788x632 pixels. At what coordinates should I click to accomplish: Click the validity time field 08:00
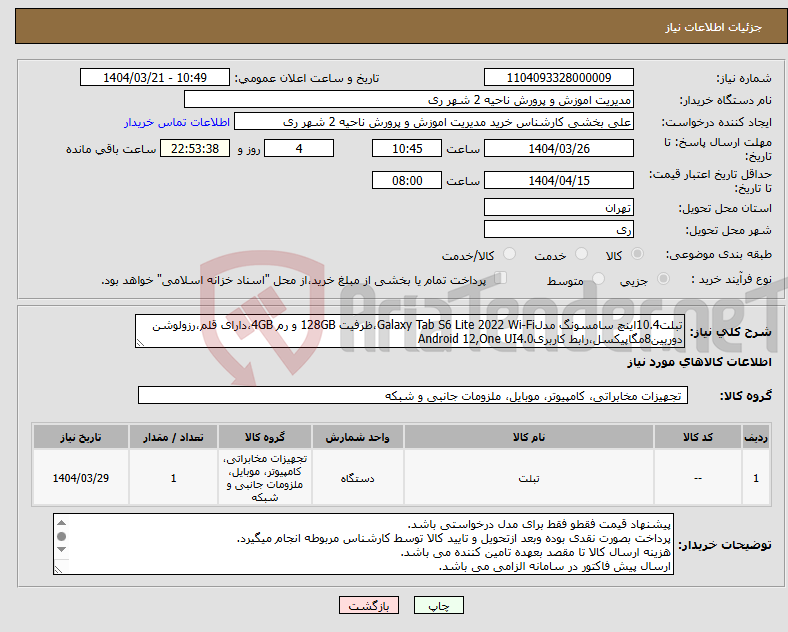click(407, 180)
